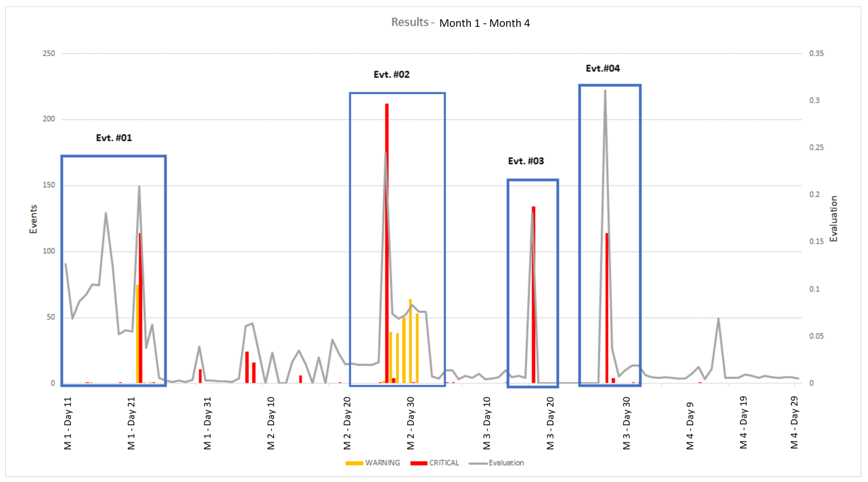The height and width of the screenshot is (482, 868).
Task: Click the red CRITICAL bar in Evt. #03
Action: point(534,295)
